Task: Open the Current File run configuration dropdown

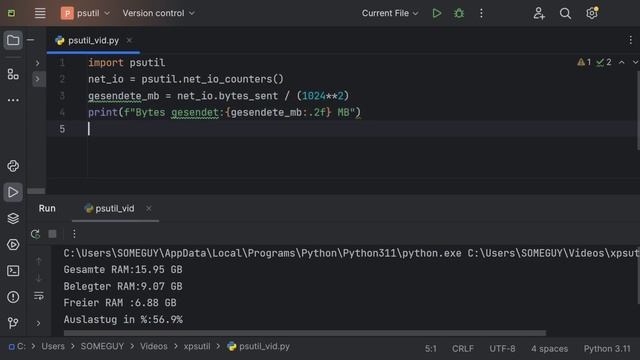Action: [390, 13]
